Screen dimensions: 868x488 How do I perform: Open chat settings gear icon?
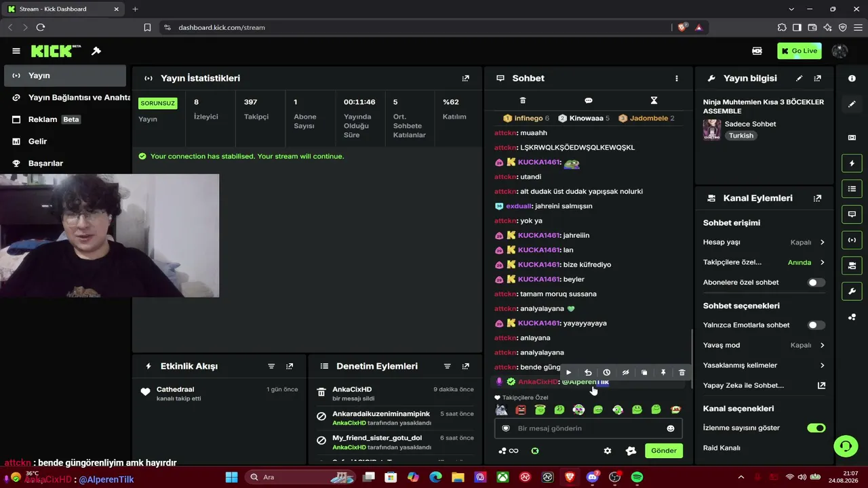[608, 451]
